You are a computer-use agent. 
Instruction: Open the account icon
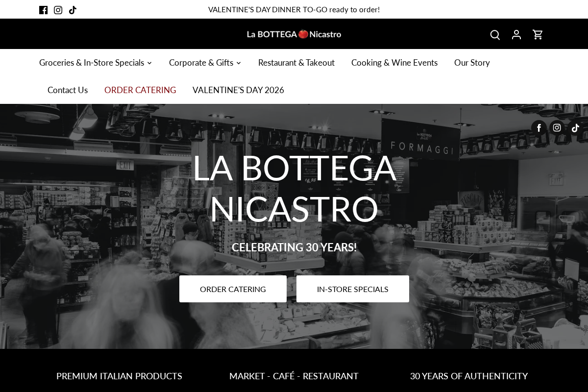(x=516, y=34)
